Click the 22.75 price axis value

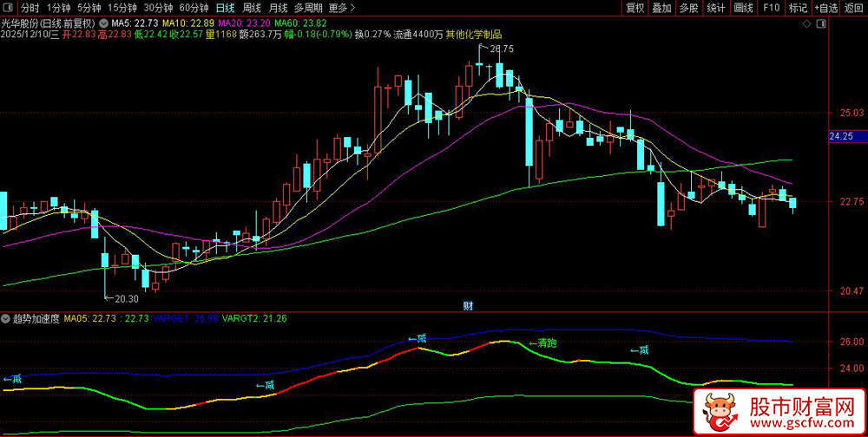[851, 201]
